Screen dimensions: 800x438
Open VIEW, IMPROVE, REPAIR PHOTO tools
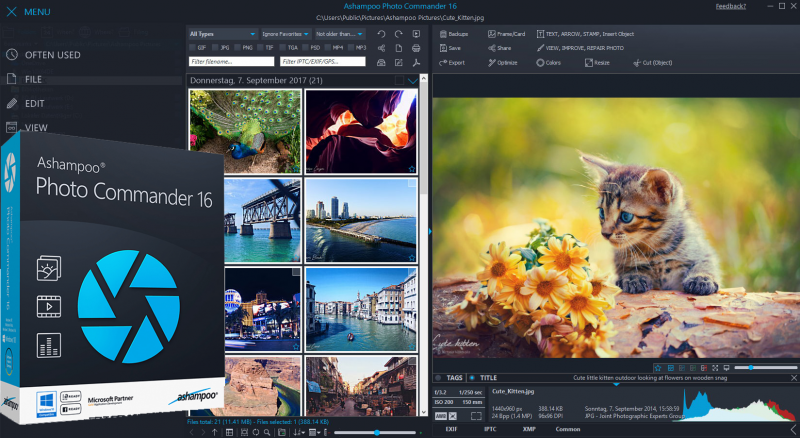[x=580, y=48]
